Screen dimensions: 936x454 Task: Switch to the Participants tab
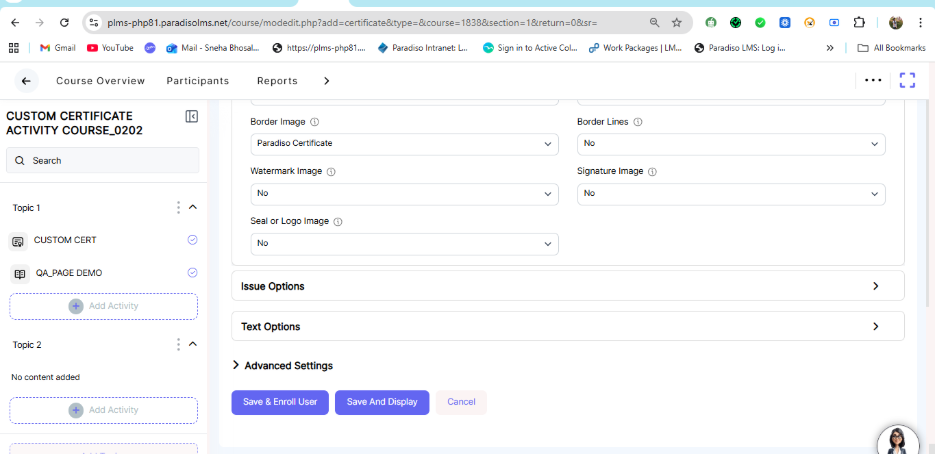pyautogui.click(x=197, y=81)
